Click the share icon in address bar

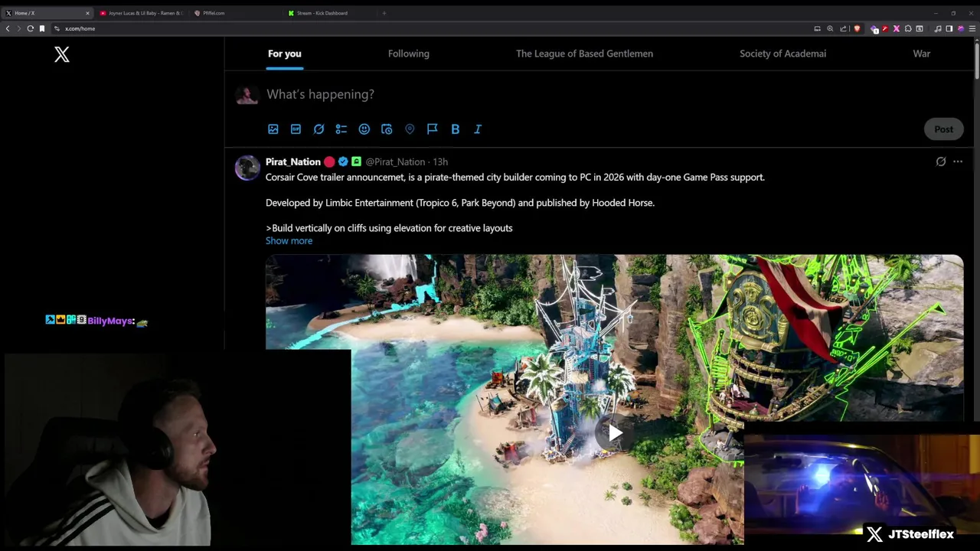point(843,28)
